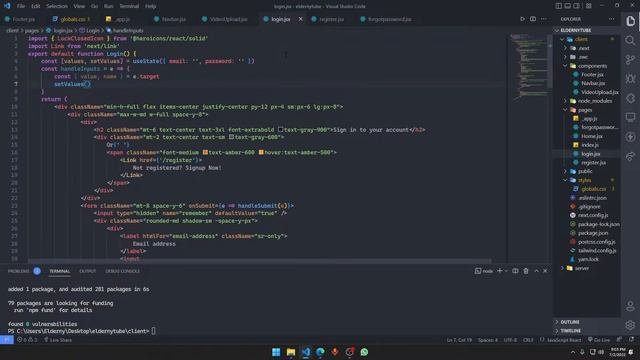Switch to the globals.css tab

pos(73,19)
